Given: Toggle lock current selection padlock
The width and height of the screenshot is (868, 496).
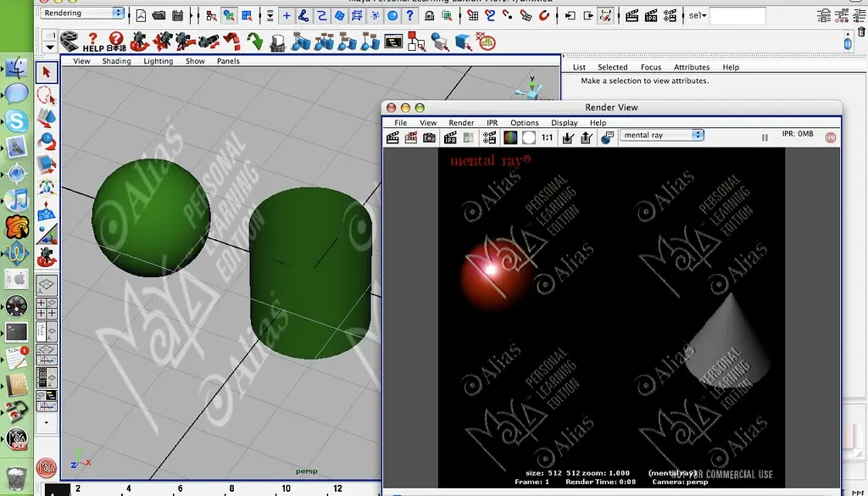Looking at the screenshot, I should [x=429, y=15].
